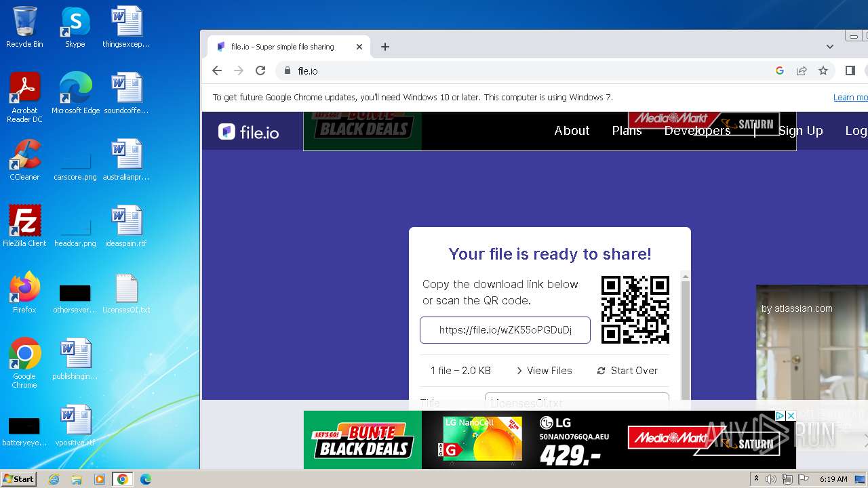Select the LicensesOI.txt desktop file
Image resolution: width=868 pixels, height=488 pixels.
point(126,293)
